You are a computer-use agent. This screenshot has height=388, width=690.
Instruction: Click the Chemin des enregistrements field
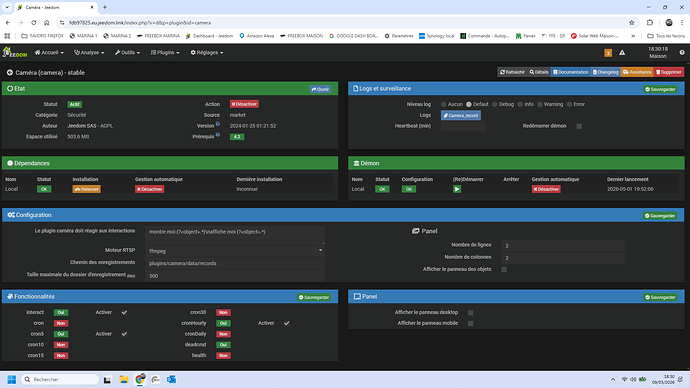point(235,263)
